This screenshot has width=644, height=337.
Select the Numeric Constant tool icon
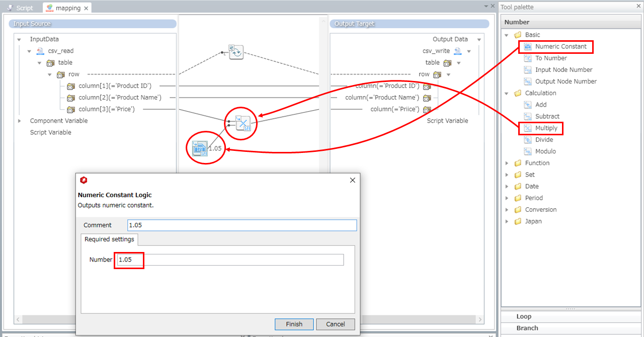click(528, 47)
